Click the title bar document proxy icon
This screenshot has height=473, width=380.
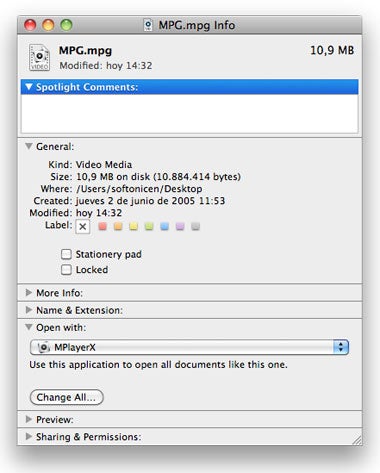(148, 25)
